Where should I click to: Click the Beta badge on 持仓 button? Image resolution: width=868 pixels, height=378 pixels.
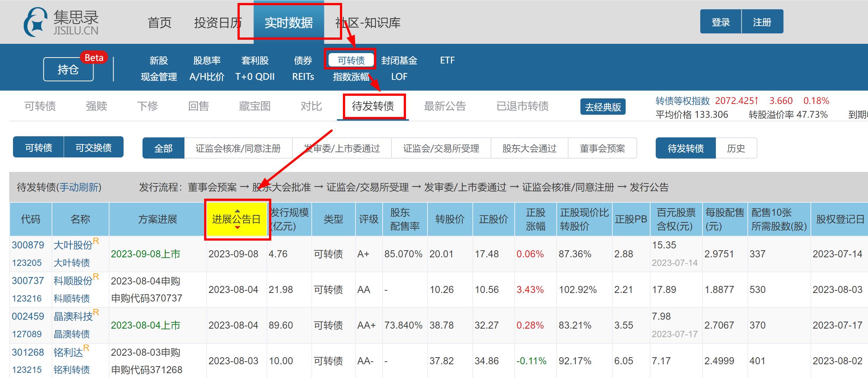(94, 58)
